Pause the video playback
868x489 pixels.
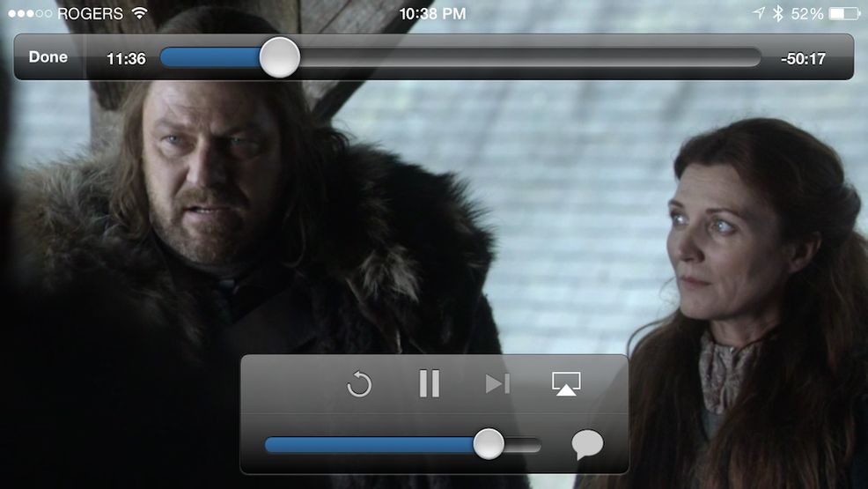429,383
